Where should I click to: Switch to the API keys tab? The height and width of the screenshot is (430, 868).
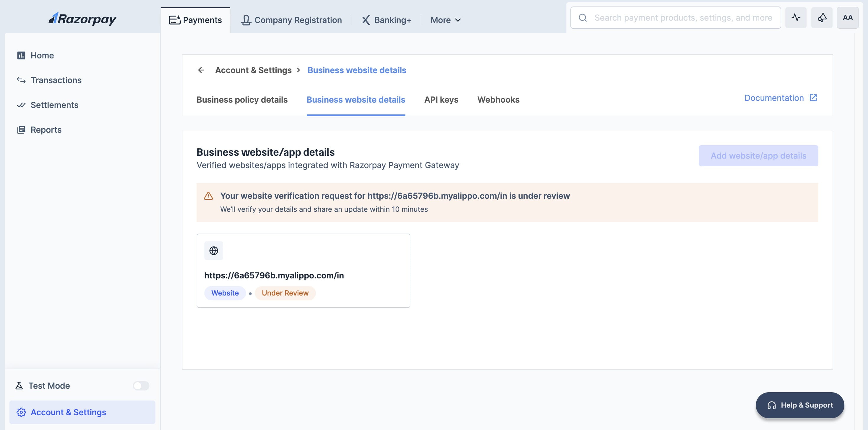point(441,100)
